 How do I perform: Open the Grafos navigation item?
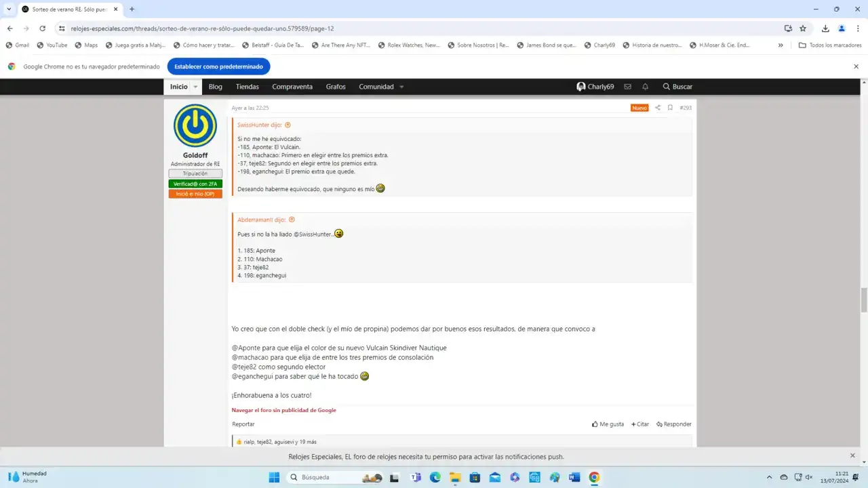pos(336,87)
